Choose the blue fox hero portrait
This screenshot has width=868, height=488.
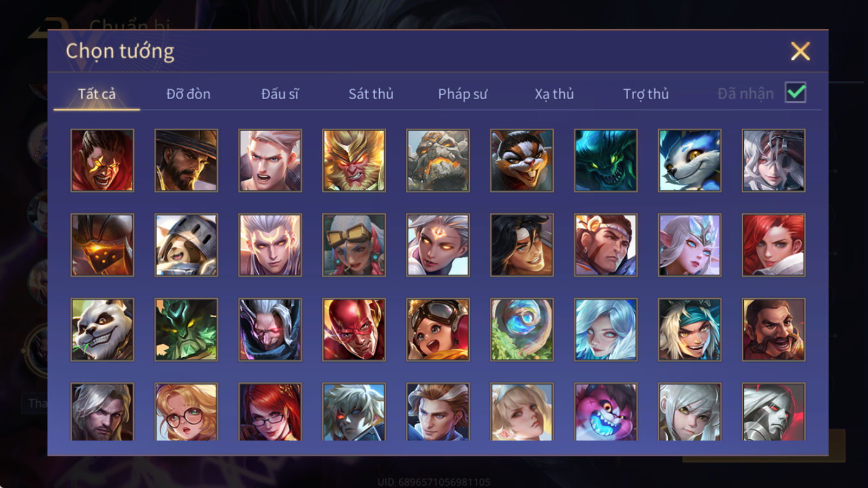click(x=690, y=160)
